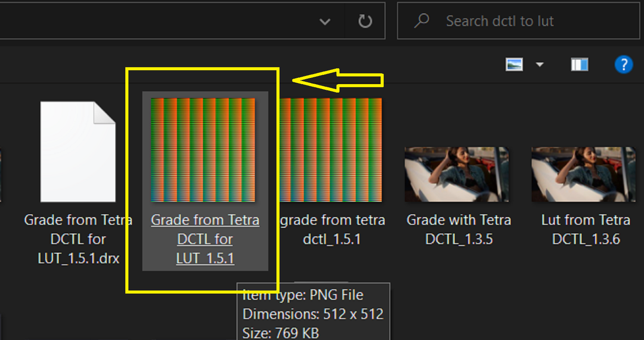Select the Lut from Tetra DCTL_1.3.6 thumbnail
The width and height of the screenshot is (644, 340).
pyautogui.click(x=584, y=175)
